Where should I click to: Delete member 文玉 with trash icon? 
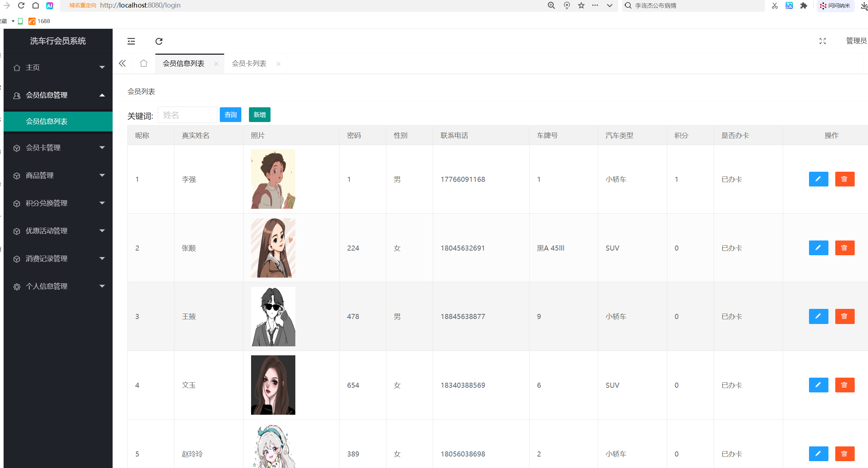(844, 385)
